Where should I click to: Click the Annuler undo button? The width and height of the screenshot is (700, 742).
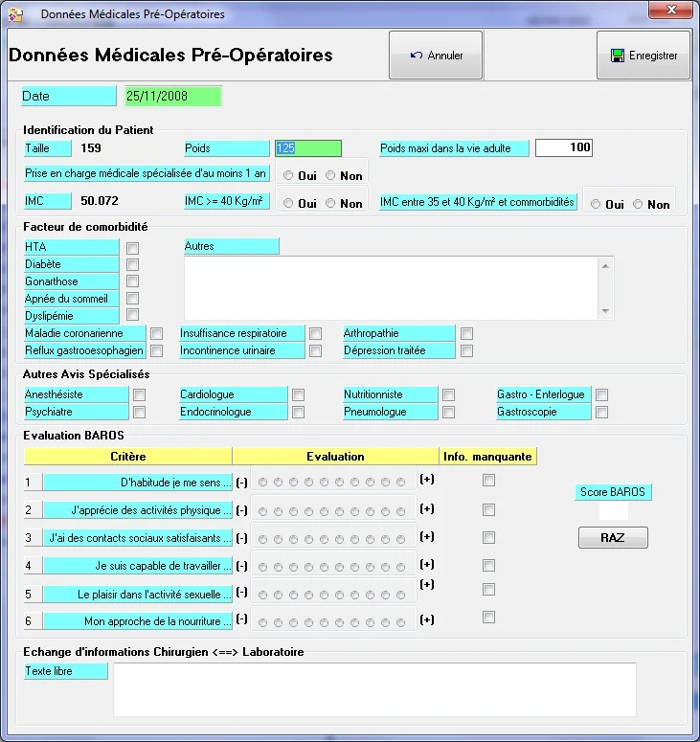point(436,56)
